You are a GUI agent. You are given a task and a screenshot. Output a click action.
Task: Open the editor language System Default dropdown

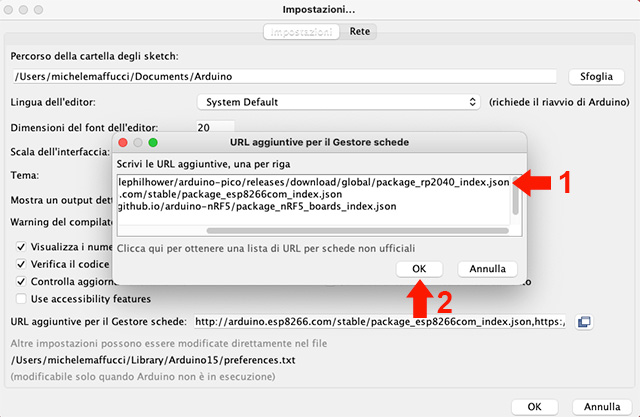(x=339, y=102)
